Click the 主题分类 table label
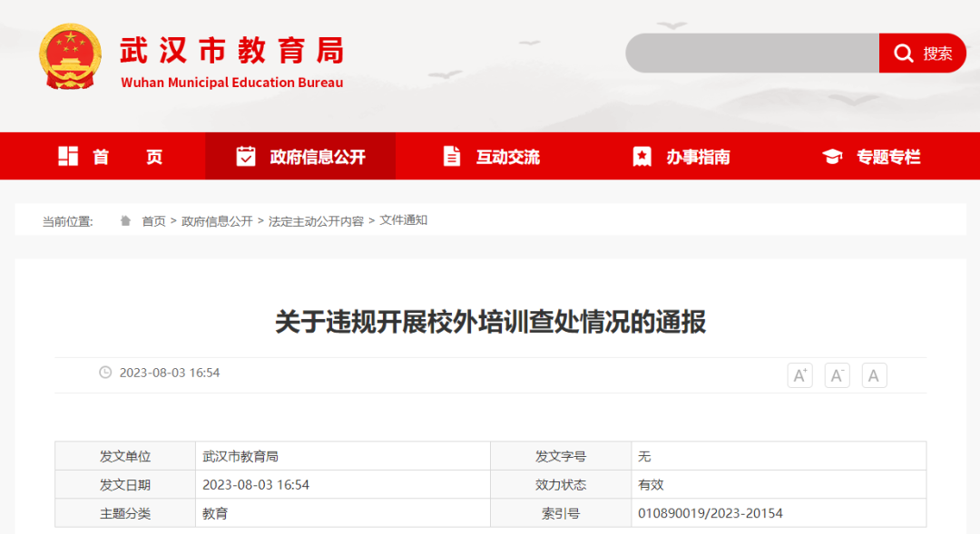The image size is (980, 534). (x=125, y=513)
